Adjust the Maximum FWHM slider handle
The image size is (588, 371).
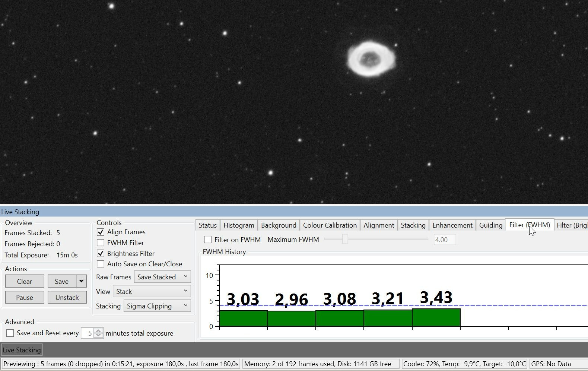(x=345, y=239)
